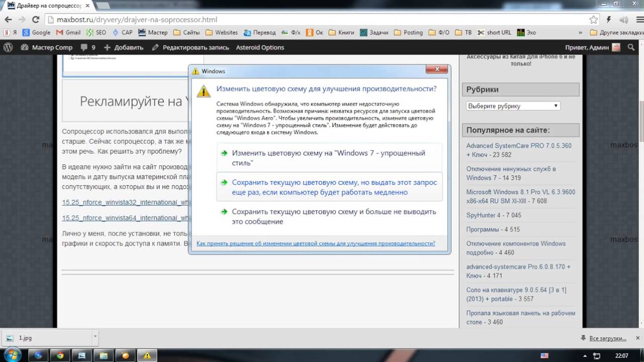Expand the bookmarks overflow chevron

[x=581, y=32]
